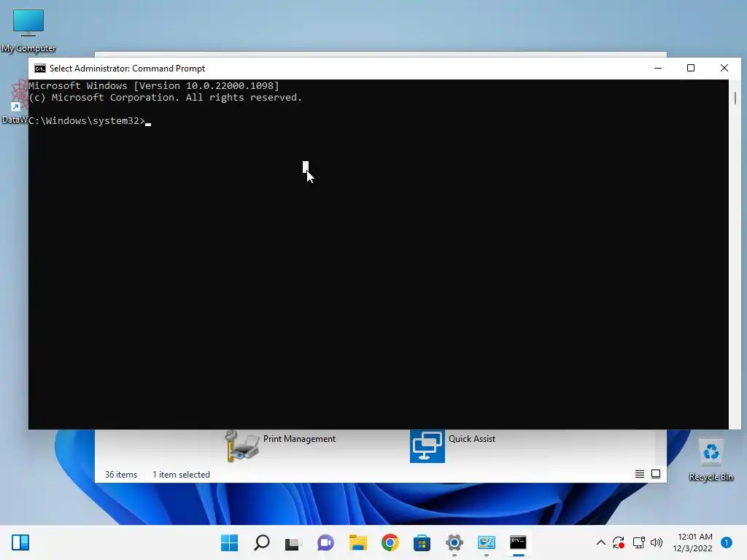
Task: Close the Command Prompt window
Action: pyautogui.click(x=724, y=68)
